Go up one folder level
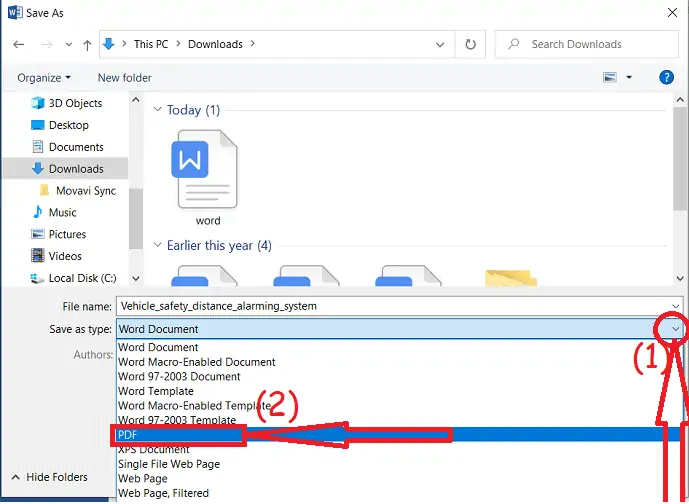 click(x=87, y=44)
